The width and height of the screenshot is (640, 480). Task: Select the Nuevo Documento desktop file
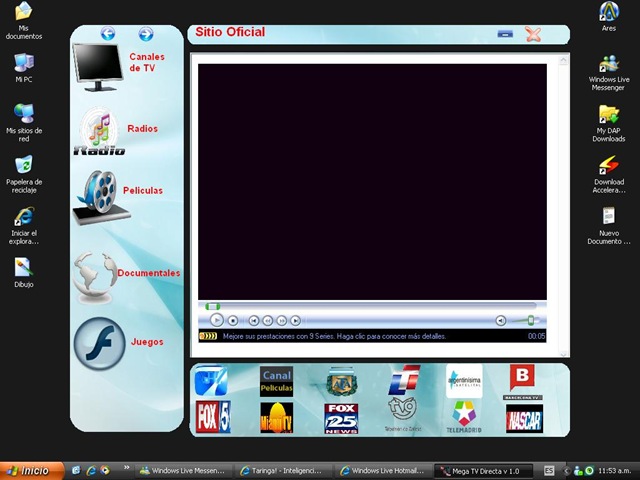click(x=609, y=226)
